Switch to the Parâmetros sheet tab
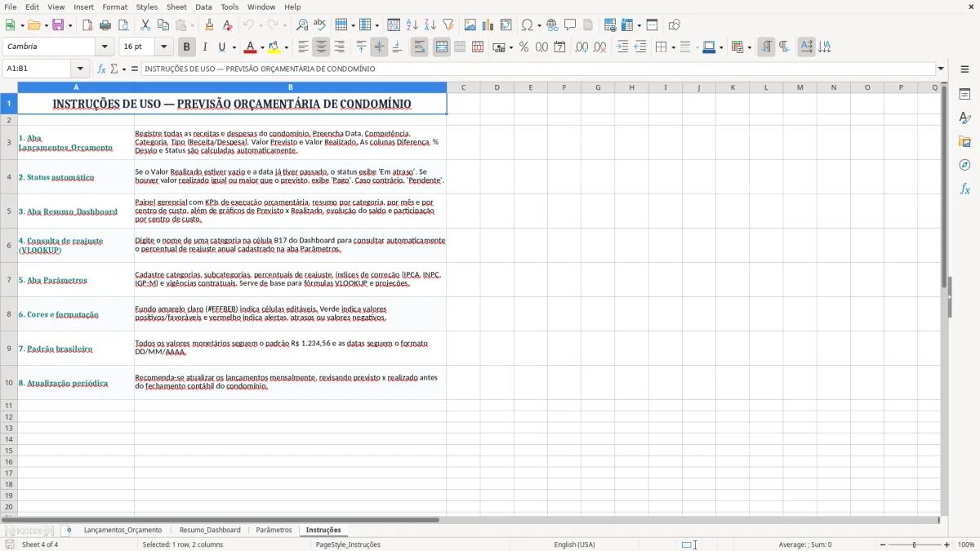The height and width of the screenshot is (551, 980). pos(274,530)
